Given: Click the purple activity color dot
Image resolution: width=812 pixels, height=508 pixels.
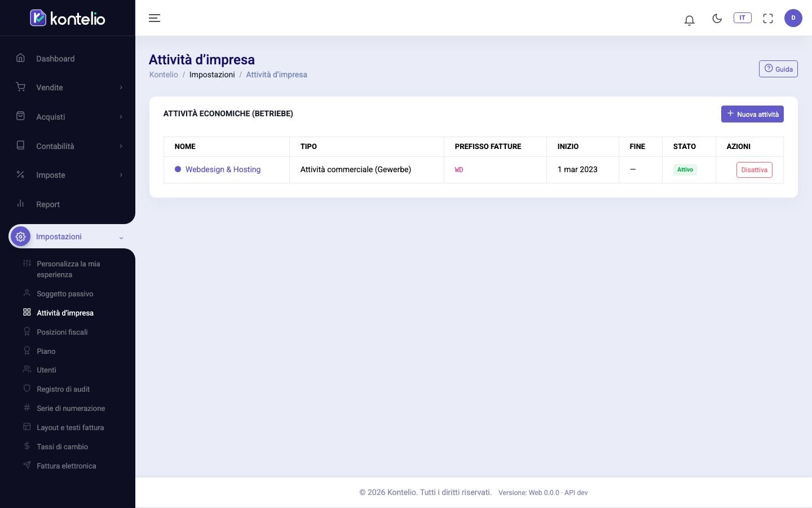Looking at the screenshot, I should pos(178,169).
